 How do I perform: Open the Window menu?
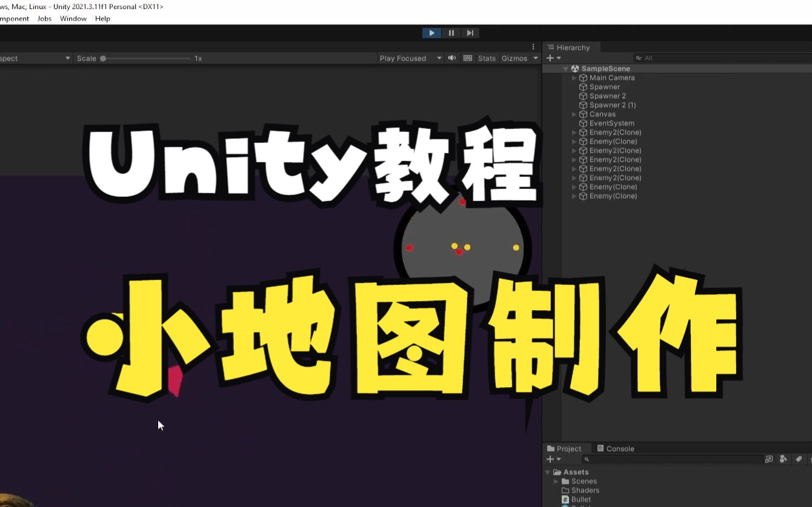(x=73, y=18)
